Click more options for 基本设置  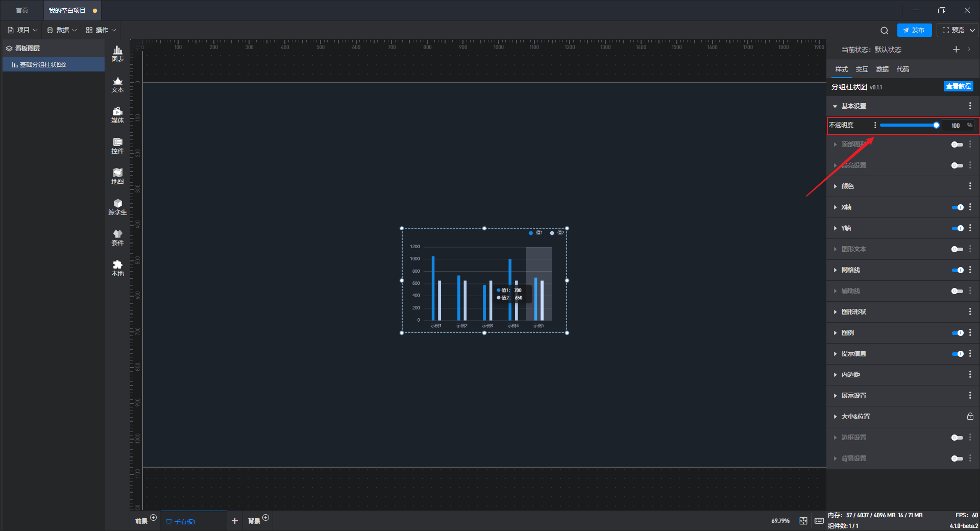tap(970, 106)
